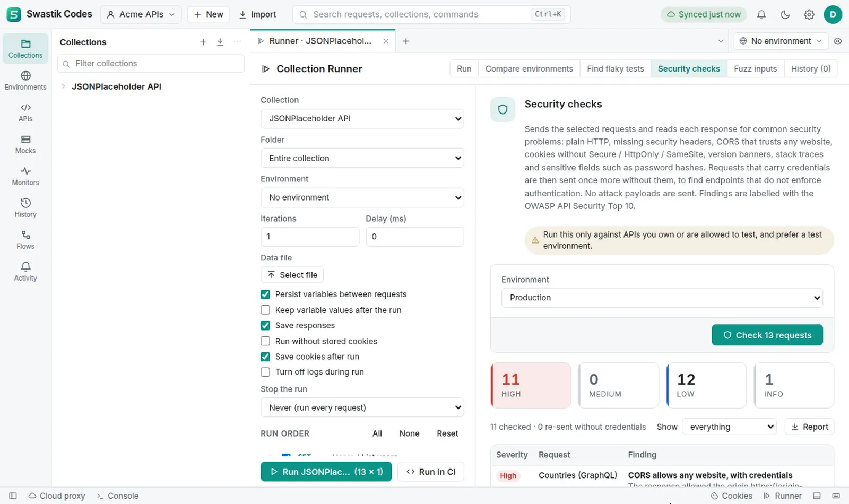Switch to Find flaky tests tab
The image size is (849, 504).
616,69
